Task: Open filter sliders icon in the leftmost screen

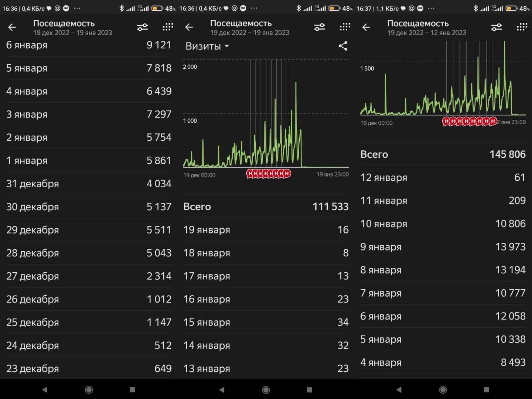Action: point(142,27)
